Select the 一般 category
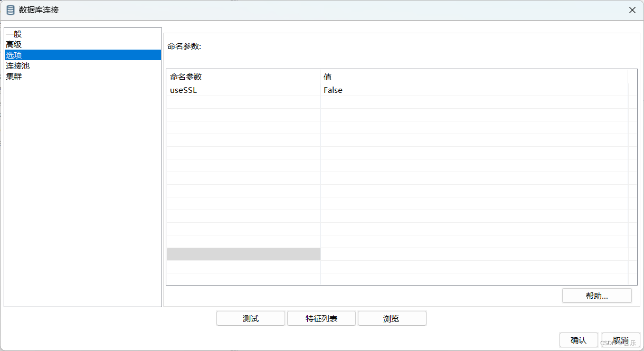 [x=83, y=34]
